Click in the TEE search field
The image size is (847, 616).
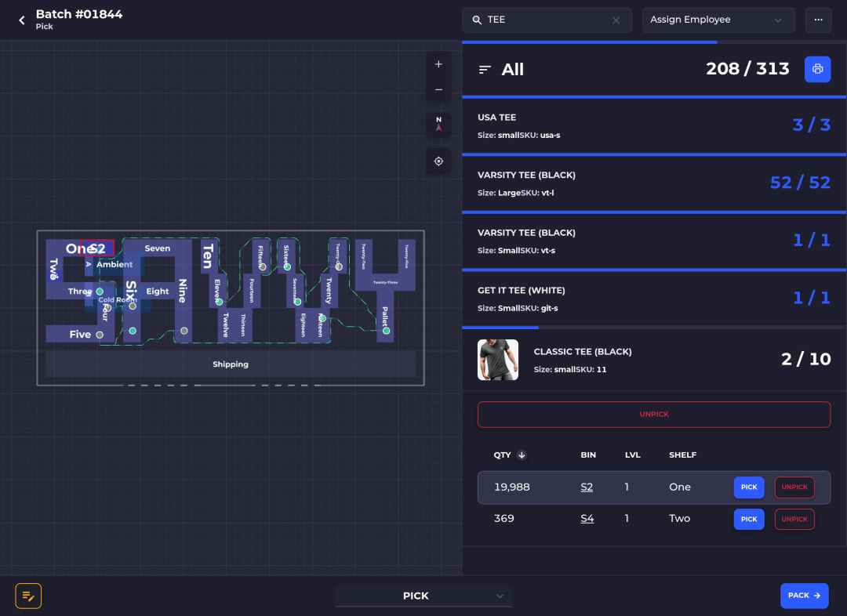pyautogui.click(x=547, y=20)
